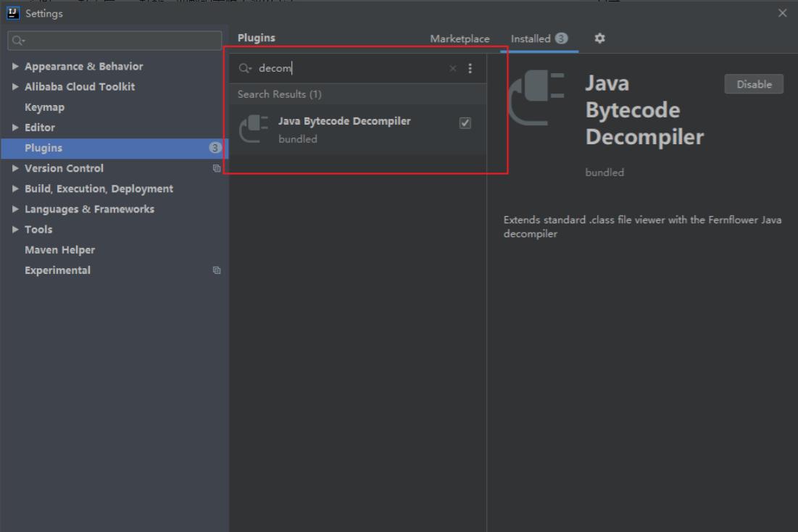Click the Java Bytecode Decompiler plug icon in results
Screen dimensions: 798x532
pyautogui.click(x=254, y=129)
